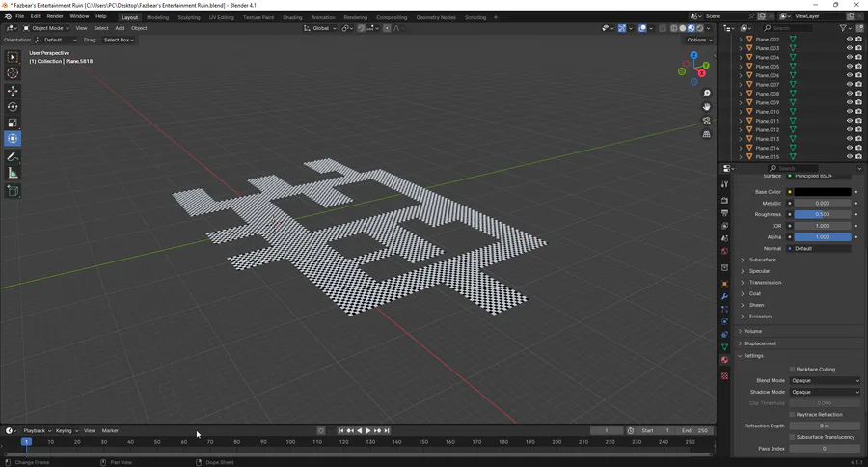Open the Shadow Mode dropdown
This screenshot has height=467, width=868.
[x=825, y=392]
